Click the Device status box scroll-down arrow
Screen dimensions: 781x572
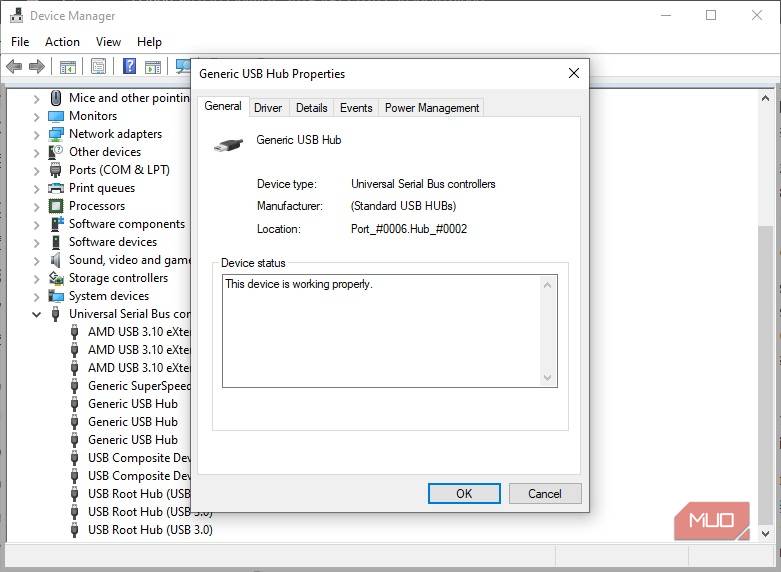[547, 377]
